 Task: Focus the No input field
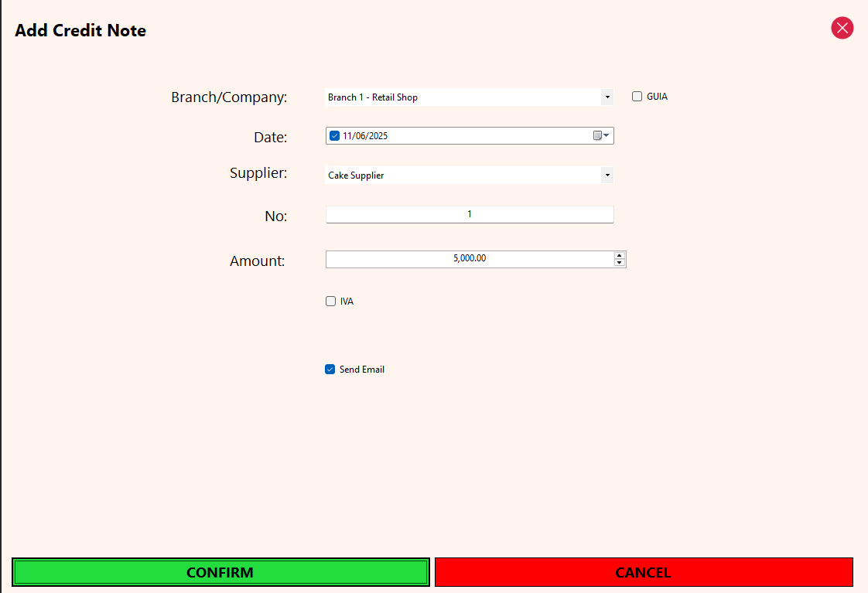tap(470, 214)
